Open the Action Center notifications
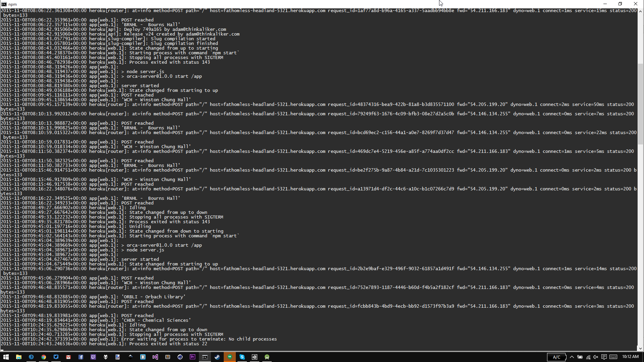This screenshot has height=362, width=644. tap(604, 357)
